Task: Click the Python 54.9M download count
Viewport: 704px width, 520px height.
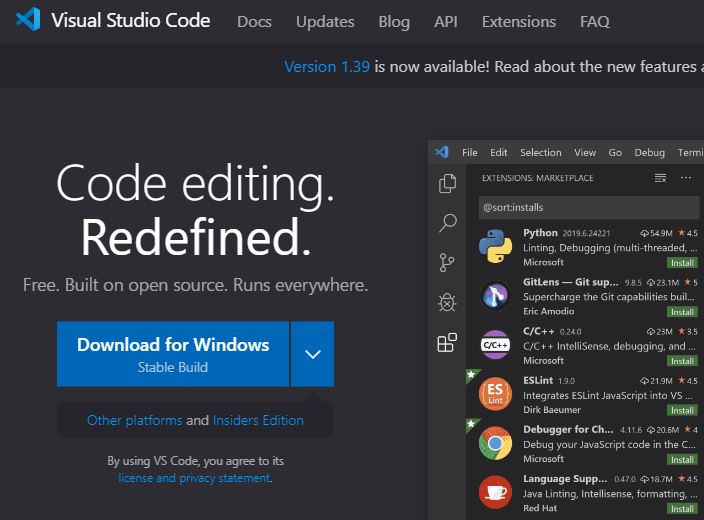Action: [x=656, y=233]
